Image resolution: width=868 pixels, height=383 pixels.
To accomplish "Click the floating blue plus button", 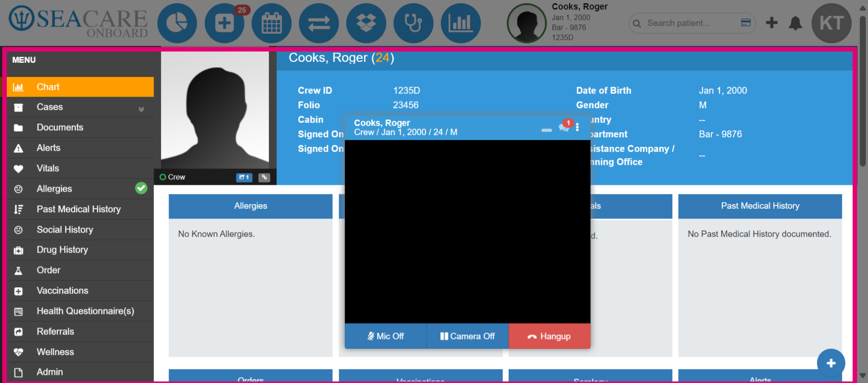I will (x=831, y=363).
